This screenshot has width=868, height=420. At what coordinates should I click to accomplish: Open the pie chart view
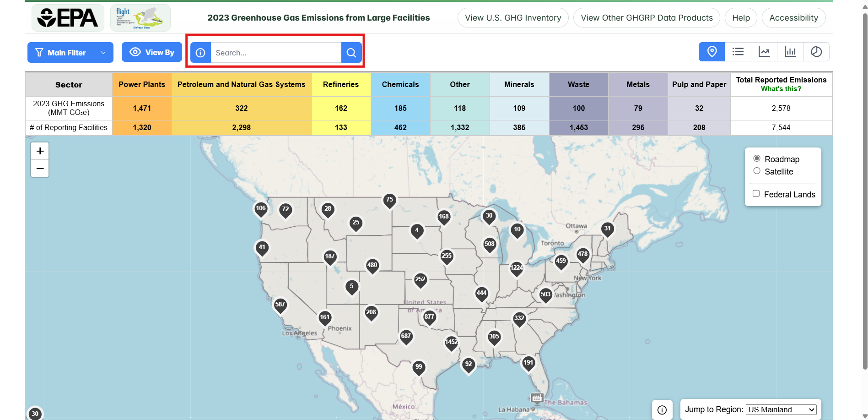[x=817, y=52]
